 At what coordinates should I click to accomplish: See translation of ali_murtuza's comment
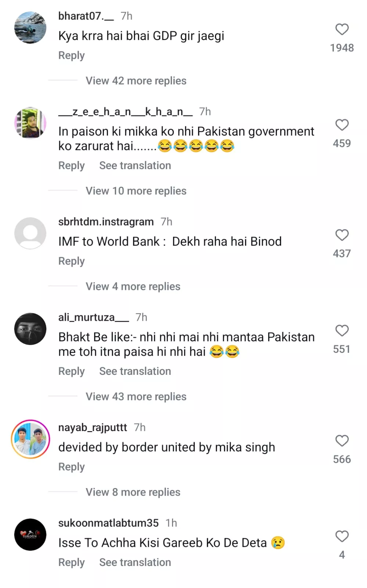point(135,371)
